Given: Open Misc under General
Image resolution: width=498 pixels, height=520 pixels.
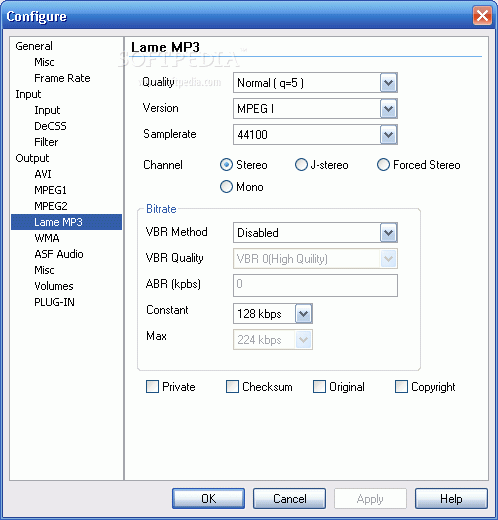Looking at the screenshot, I should click(x=44, y=62).
